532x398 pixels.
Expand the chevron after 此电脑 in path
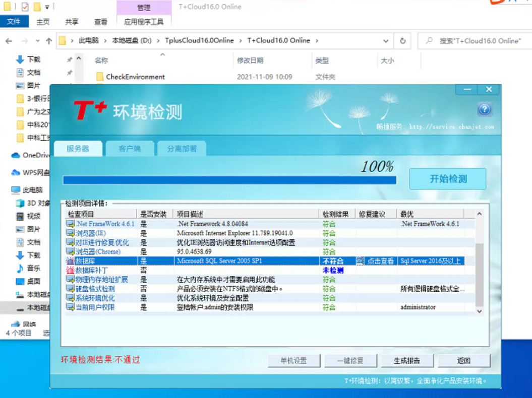coord(105,41)
